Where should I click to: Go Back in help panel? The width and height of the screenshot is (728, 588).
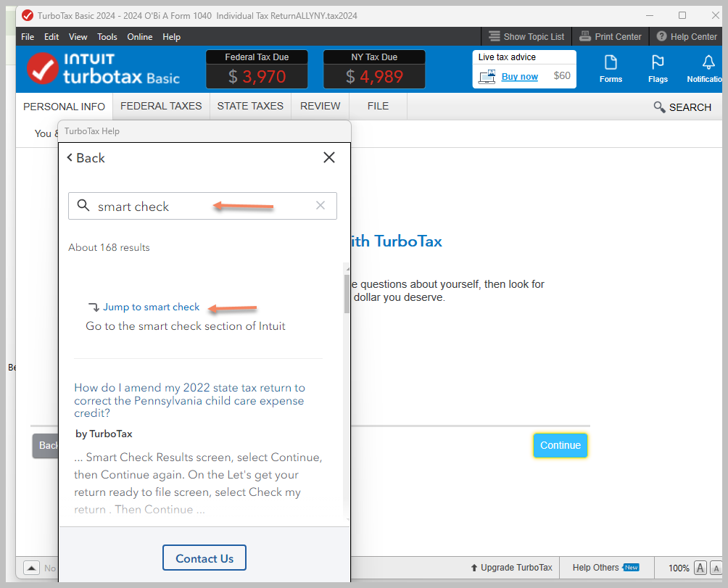pos(86,158)
